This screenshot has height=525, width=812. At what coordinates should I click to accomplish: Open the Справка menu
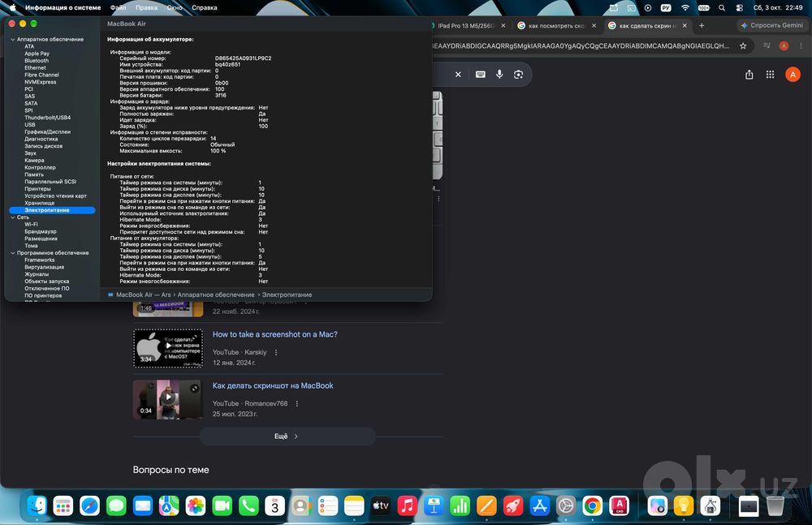(205, 8)
